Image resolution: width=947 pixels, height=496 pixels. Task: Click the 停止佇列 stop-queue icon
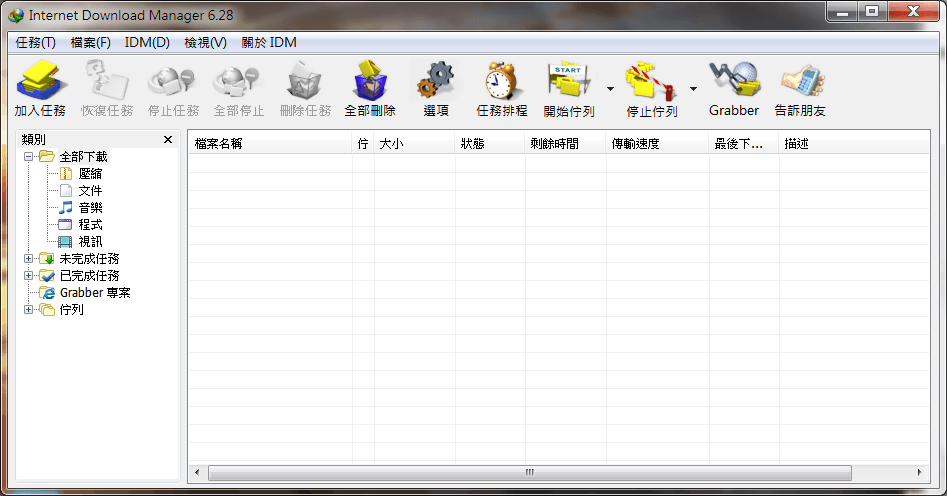coord(651,80)
